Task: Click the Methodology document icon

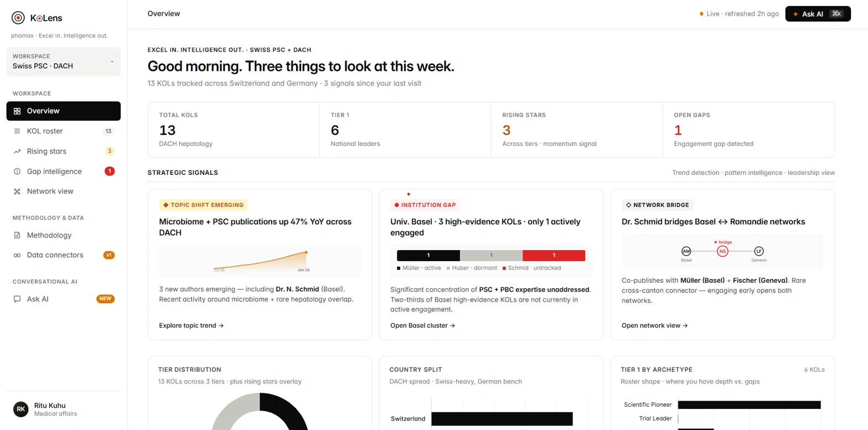Action: pyautogui.click(x=17, y=235)
